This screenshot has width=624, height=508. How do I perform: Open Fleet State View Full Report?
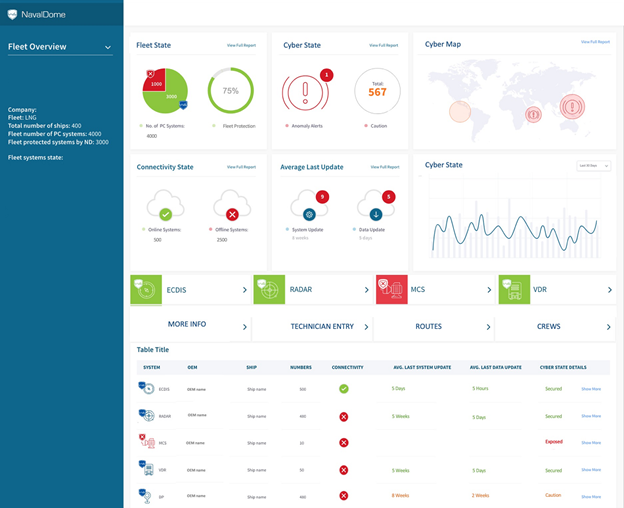pos(241,46)
